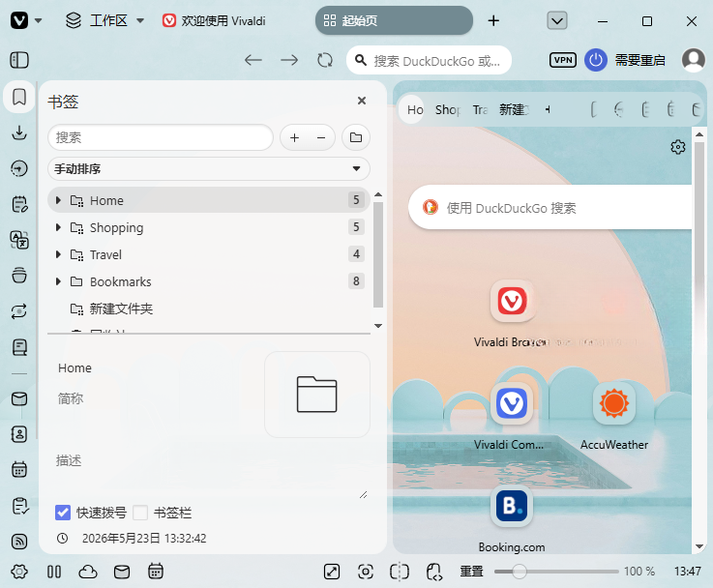Adjust the page zoom slider handle
713x588 pixels.
pyautogui.click(x=519, y=572)
